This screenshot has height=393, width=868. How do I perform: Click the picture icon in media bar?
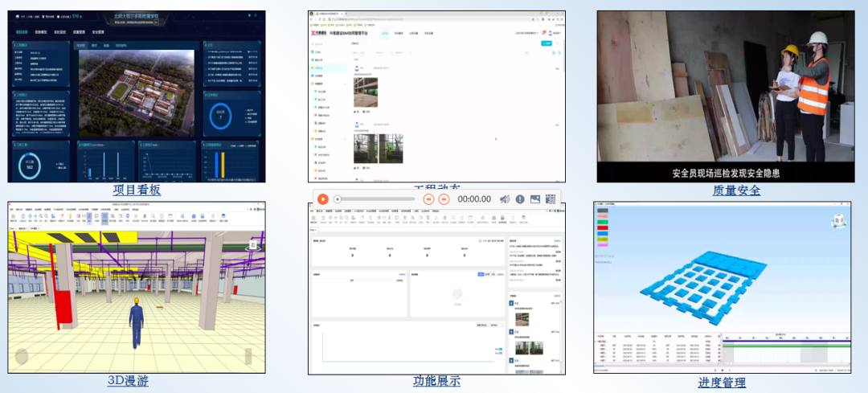click(535, 199)
